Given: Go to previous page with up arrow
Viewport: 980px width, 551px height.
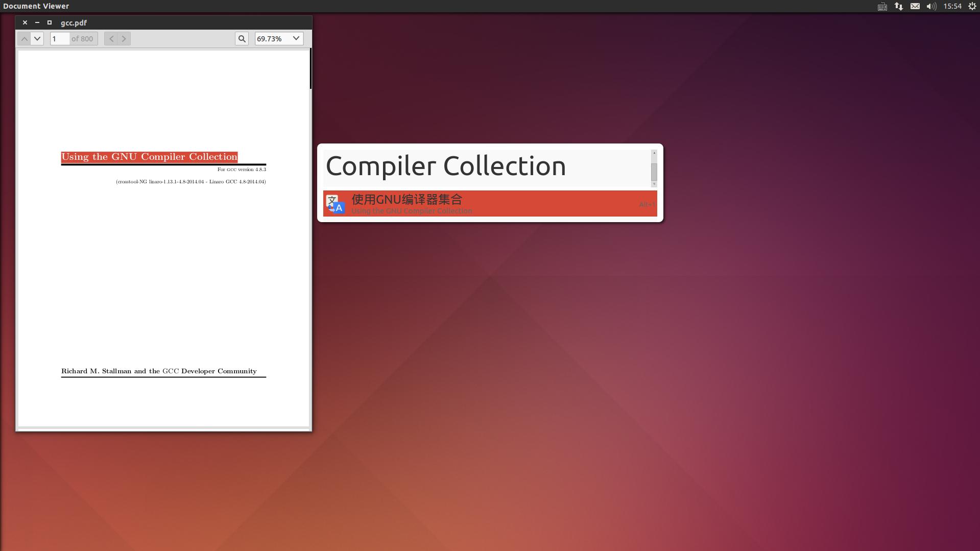Looking at the screenshot, I should pyautogui.click(x=24, y=39).
